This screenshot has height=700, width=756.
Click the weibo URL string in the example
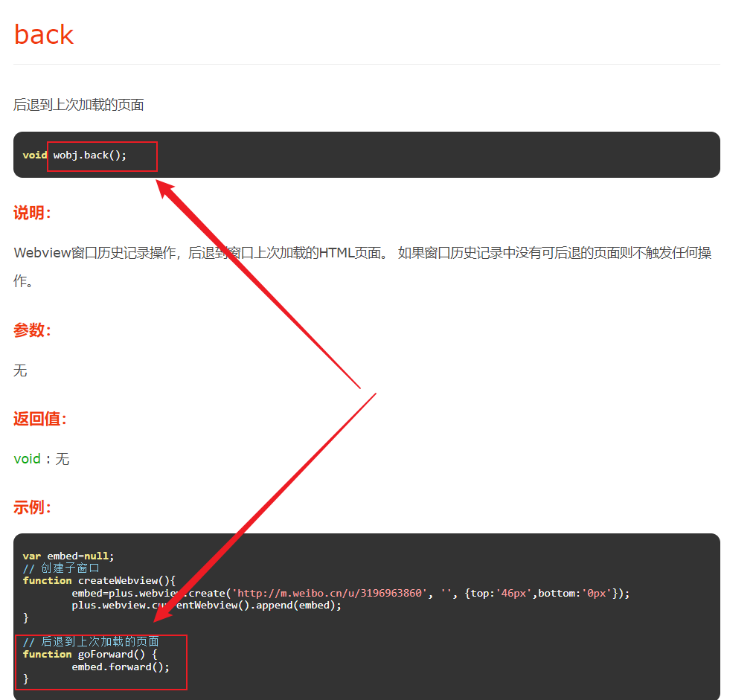click(331, 593)
